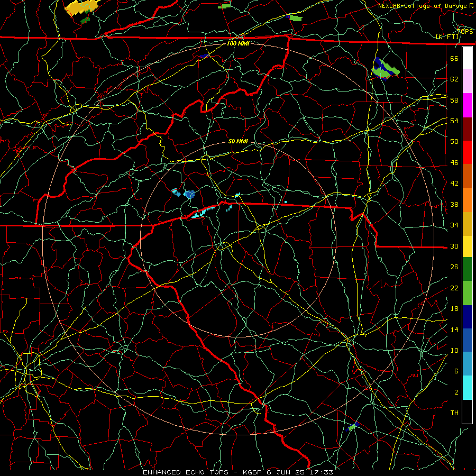Click the "100 NMI" range ring label

click(238, 43)
